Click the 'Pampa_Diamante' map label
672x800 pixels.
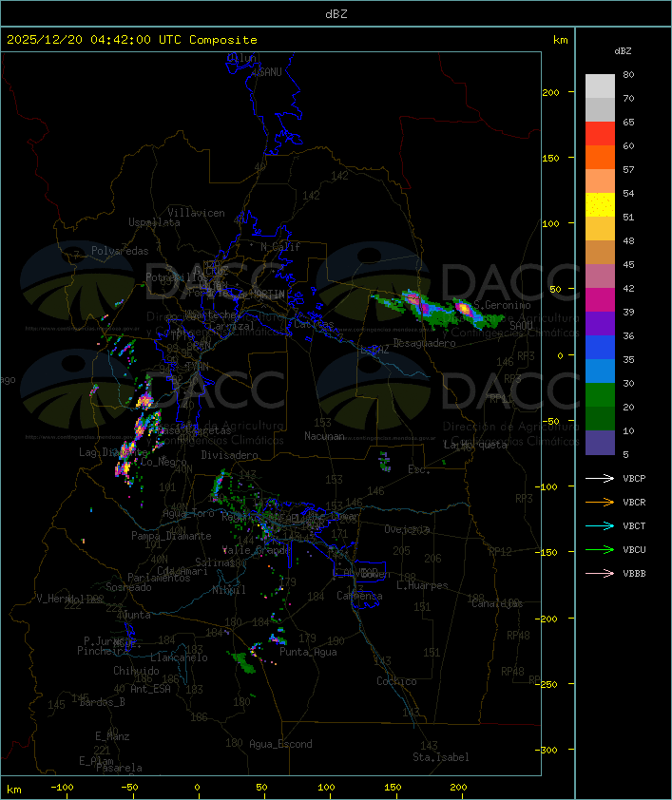point(171,536)
